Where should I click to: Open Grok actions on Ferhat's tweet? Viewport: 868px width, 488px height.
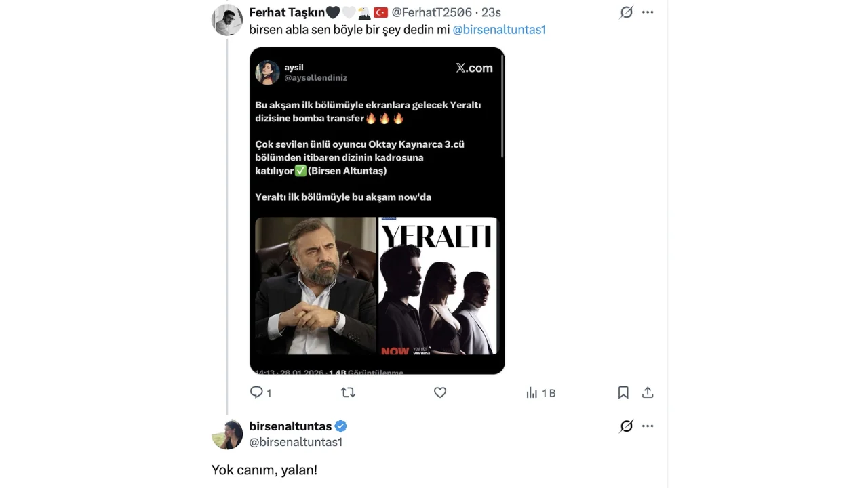point(626,12)
